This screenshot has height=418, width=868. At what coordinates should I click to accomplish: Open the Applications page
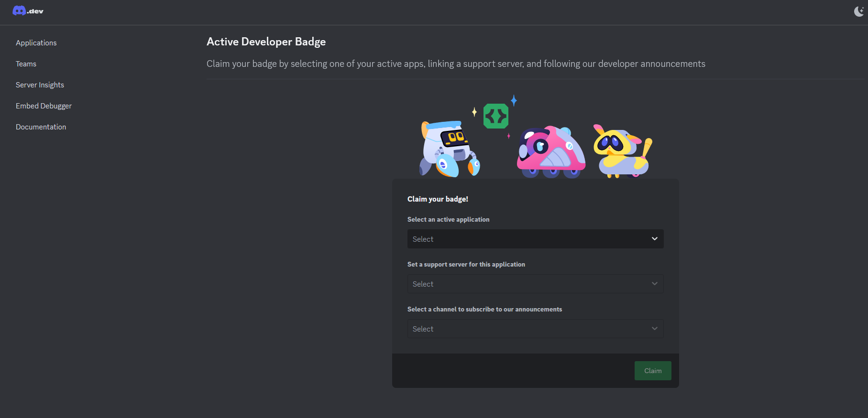pyautogui.click(x=36, y=43)
